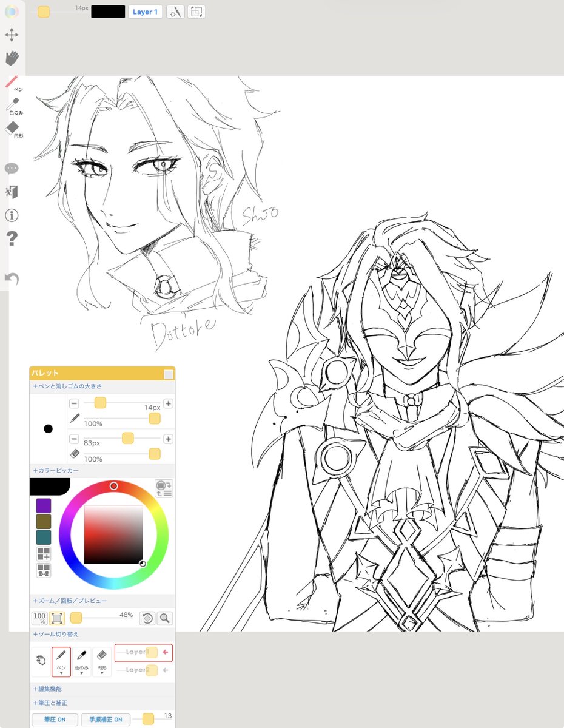Increase eraser size with the plus button

point(169,439)
